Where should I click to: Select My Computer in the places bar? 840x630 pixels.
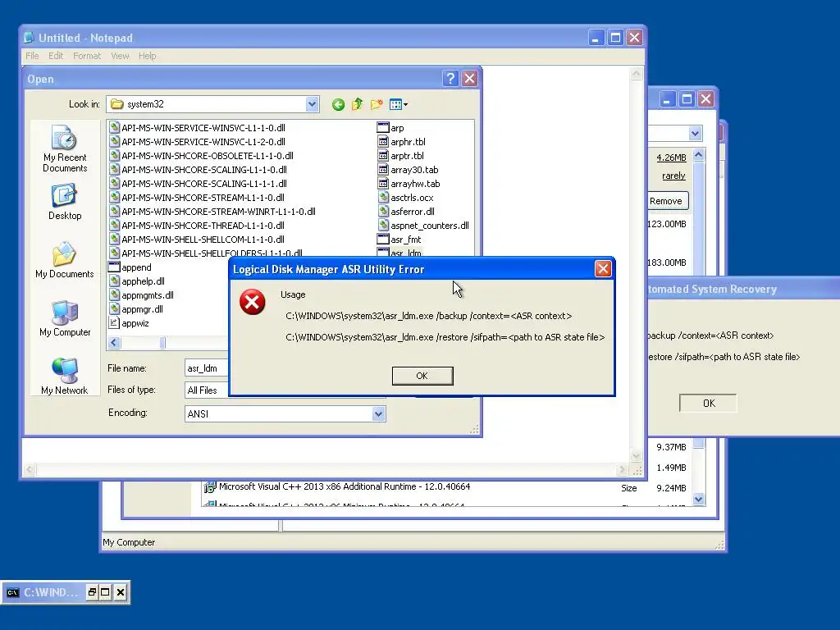click(64, 319)
